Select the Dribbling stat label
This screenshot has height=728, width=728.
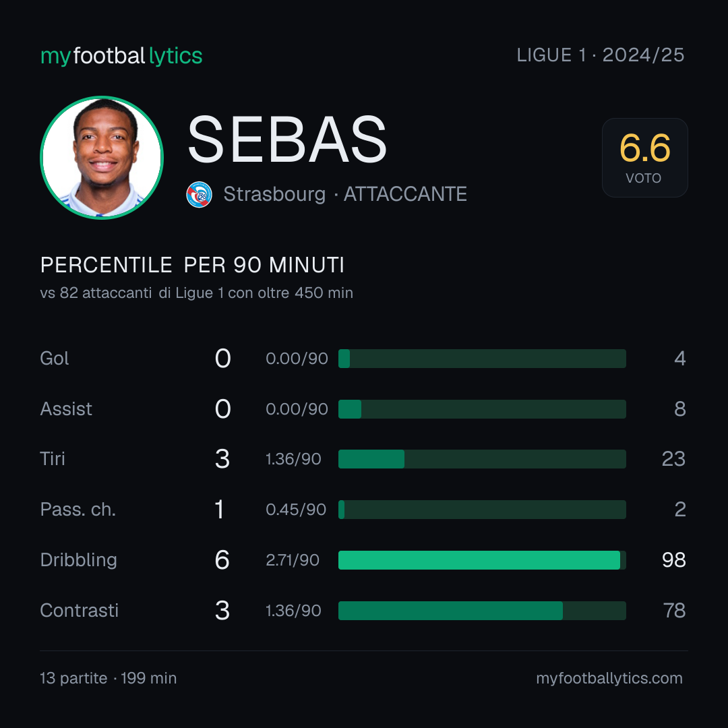click(x=78, y=560)
